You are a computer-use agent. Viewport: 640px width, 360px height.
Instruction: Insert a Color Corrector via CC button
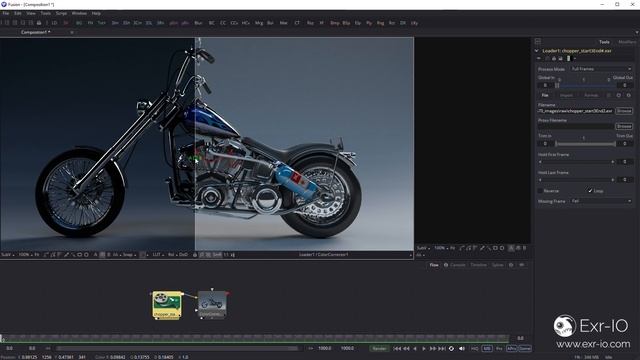223,23
